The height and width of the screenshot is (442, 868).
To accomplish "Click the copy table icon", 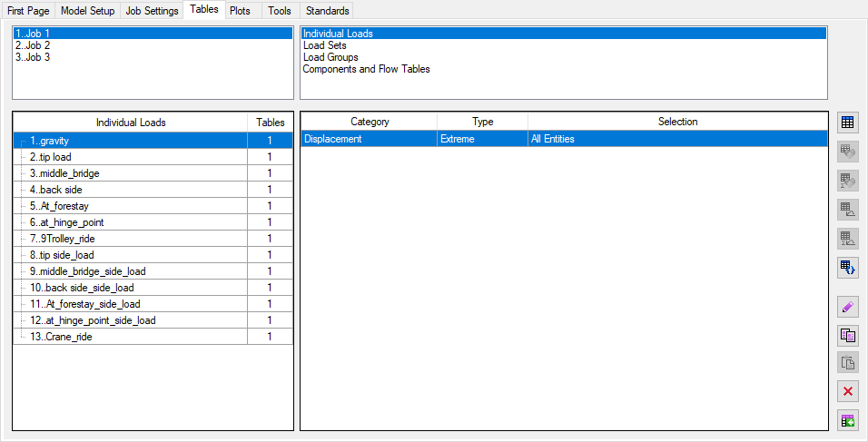I will pyautogui.click(x=848, y=336).
